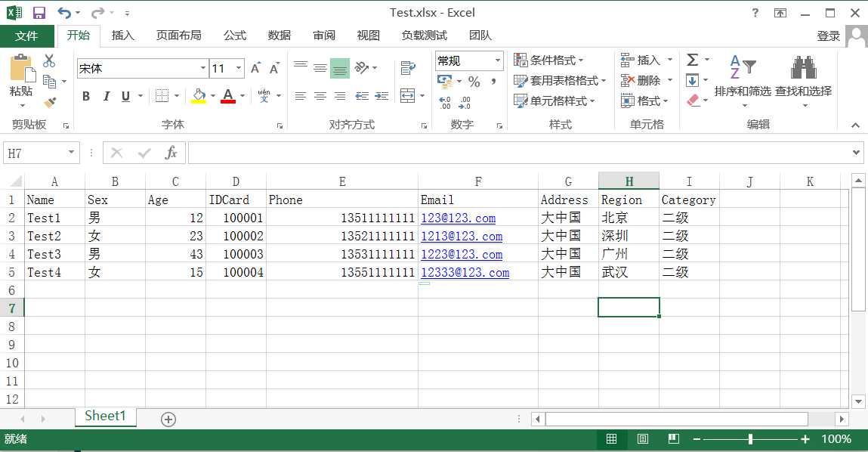Open the 宋体 font name dropdown
Screen dimensions: 868x452
pos(202,68)
